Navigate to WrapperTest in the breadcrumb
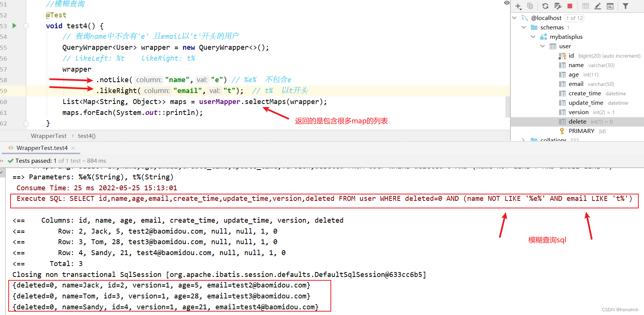This screenshot has height=315, width=644. pos(49,136)
